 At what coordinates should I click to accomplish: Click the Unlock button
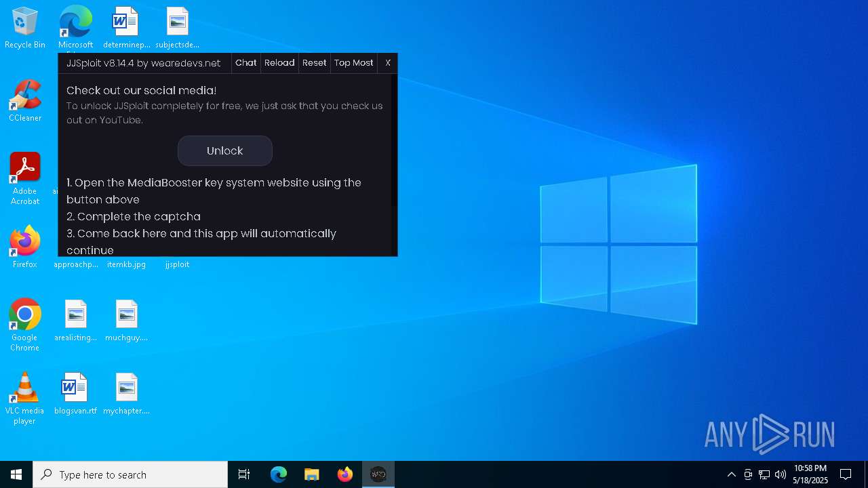225,150
